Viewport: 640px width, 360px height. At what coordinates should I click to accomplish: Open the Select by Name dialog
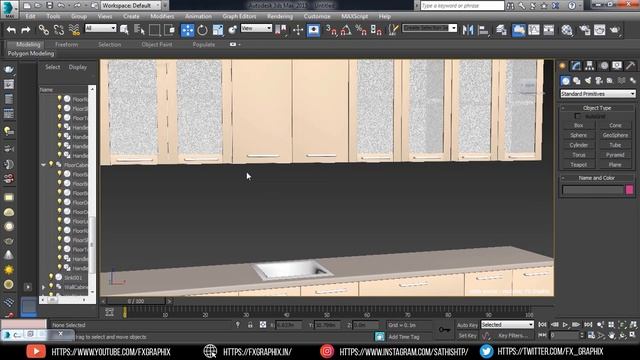coord(139,30)
